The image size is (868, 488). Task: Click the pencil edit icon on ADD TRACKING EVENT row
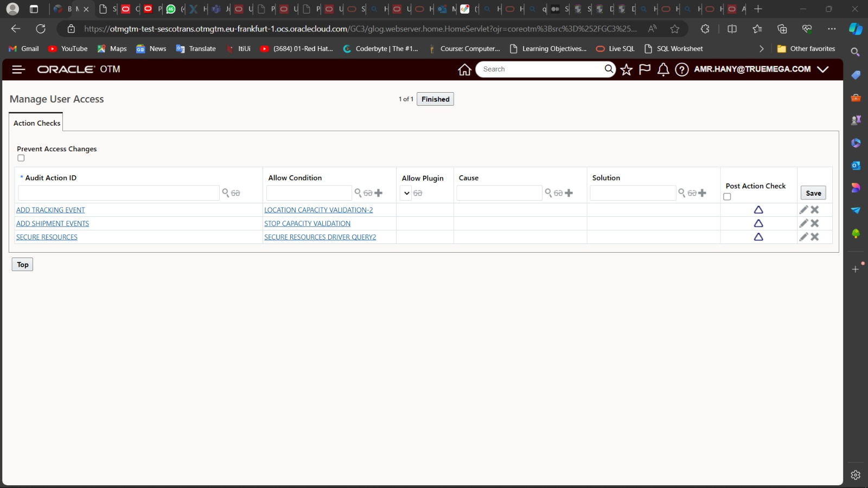(803, 209)
